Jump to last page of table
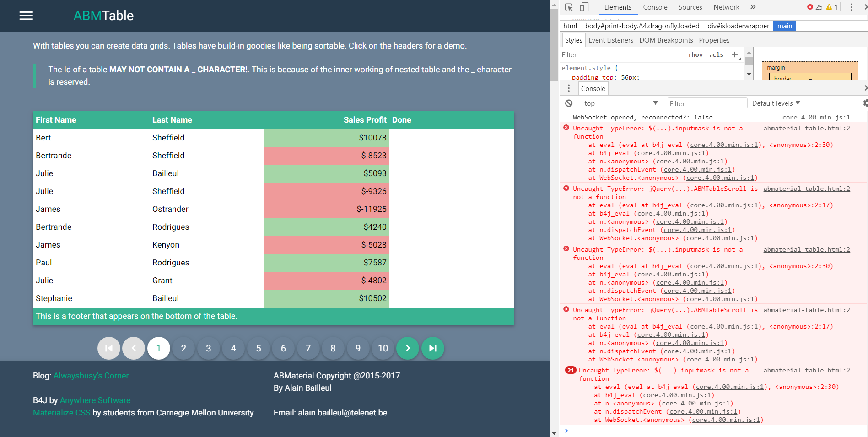Image resolution: width=868 pixels, height=437 pixels. click(433, 348)
